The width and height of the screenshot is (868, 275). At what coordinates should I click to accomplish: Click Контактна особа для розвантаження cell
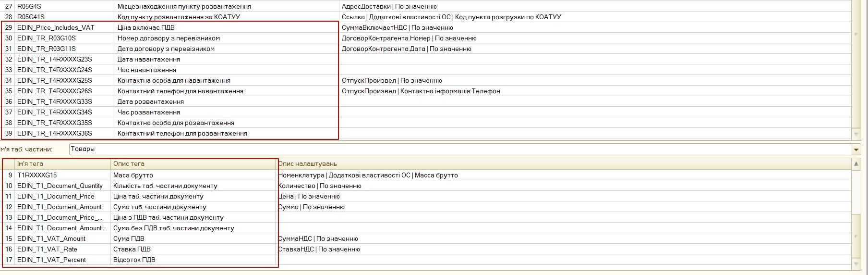click(227, 123)
